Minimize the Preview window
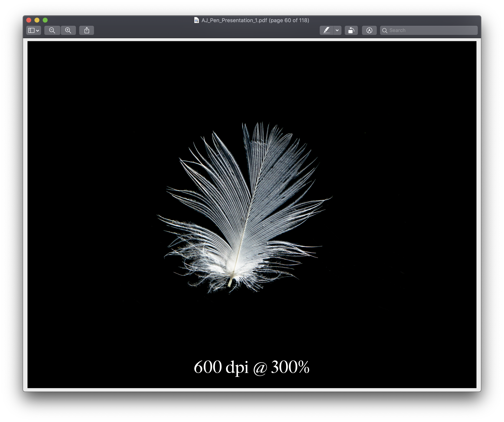This screenshot has height=422, width=504. tap(37, 20)
